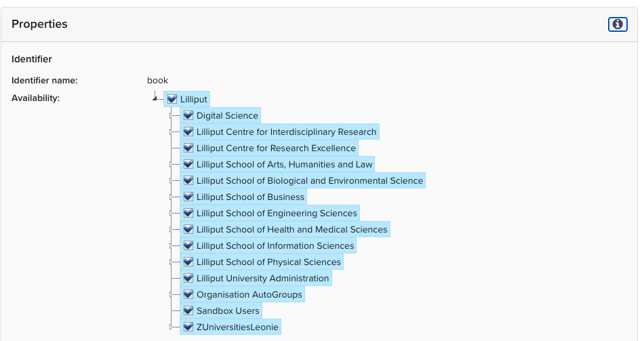Select Lilliput School of Engineering Sciences label
The image size is (644, 341).
click(x=277, y=214)
